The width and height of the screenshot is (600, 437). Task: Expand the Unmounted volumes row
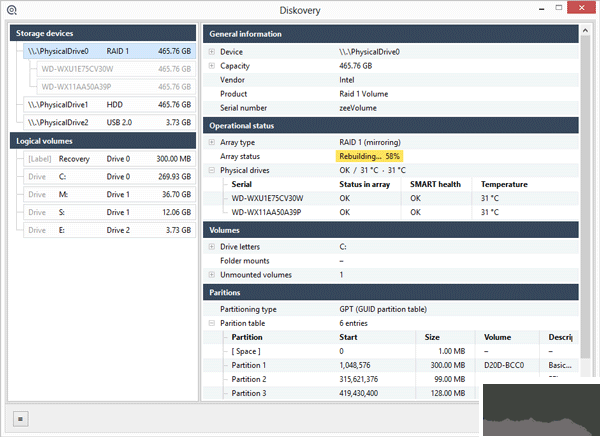(x=211, y=274)
